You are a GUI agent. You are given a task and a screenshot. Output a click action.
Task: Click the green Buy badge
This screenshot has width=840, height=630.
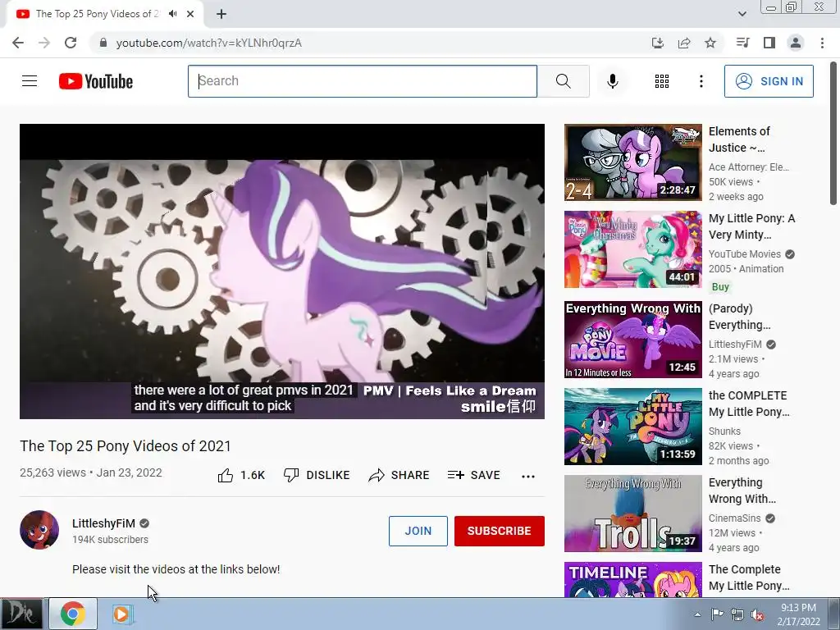pos(720,286)
